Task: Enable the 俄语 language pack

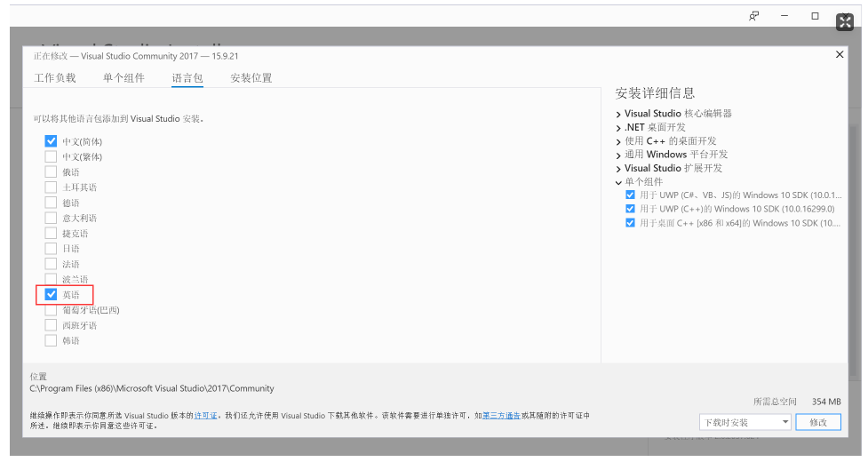Action: [x=51, y=172]
